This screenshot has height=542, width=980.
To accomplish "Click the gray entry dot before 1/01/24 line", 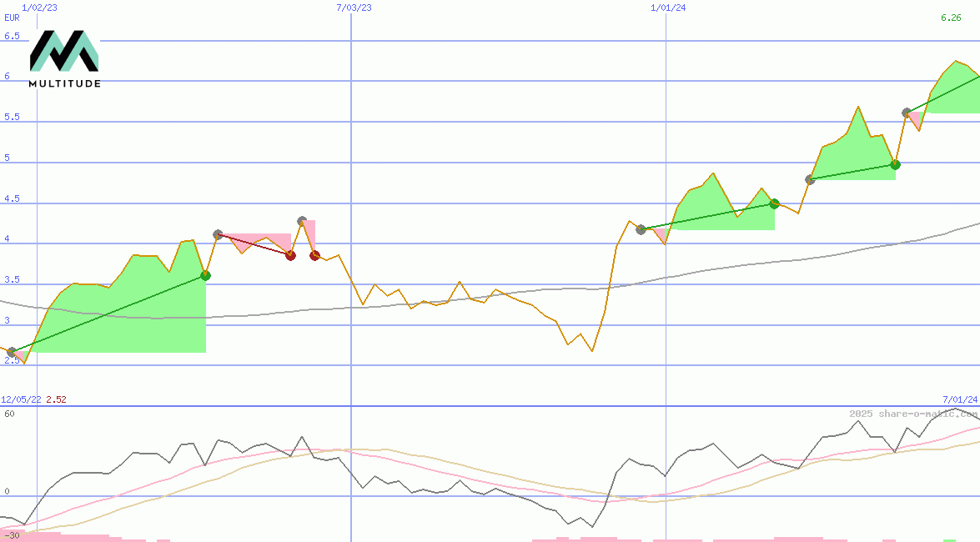I will pos(641,229).
